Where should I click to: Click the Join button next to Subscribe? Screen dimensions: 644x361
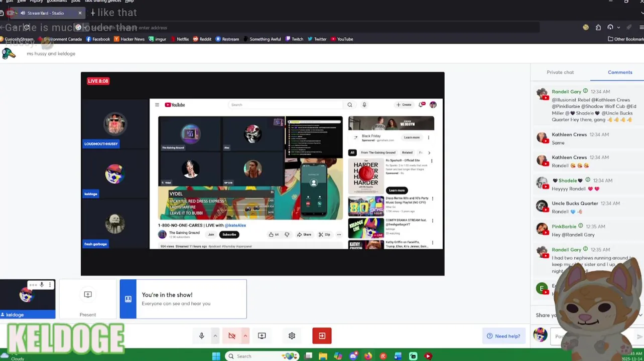pyautogui.click(x=211, y=235)
